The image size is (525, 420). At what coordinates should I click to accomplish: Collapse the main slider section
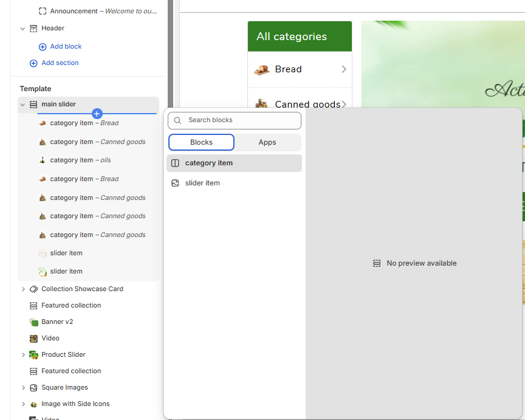(x=22, y=104)
